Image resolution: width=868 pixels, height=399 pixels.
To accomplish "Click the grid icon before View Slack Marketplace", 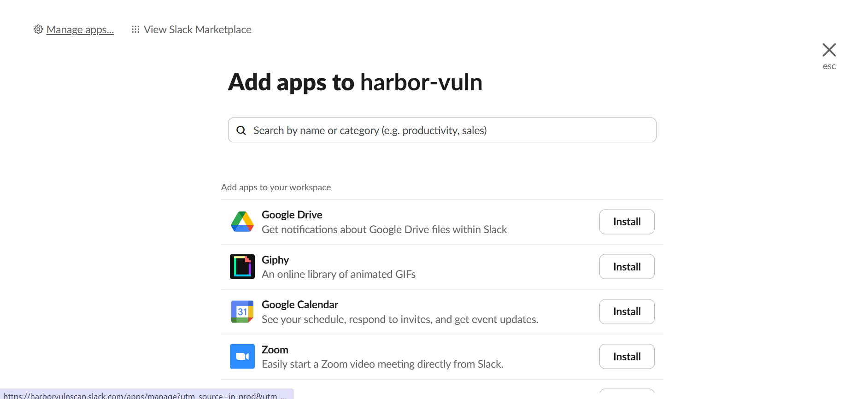I will coord(135,29).
